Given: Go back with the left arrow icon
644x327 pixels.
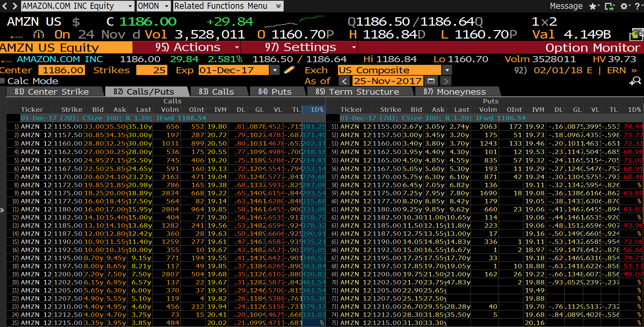Looking at the screenshot, I should tap(5, 6).
